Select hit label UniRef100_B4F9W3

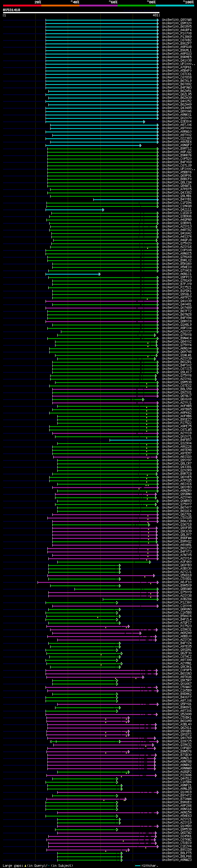(177, 88)
